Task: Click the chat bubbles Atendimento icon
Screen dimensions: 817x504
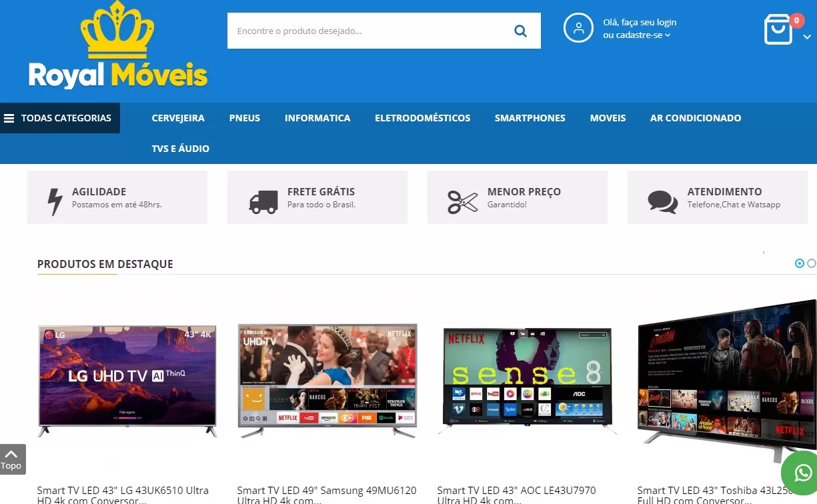Action: click(x=663, y=202)
